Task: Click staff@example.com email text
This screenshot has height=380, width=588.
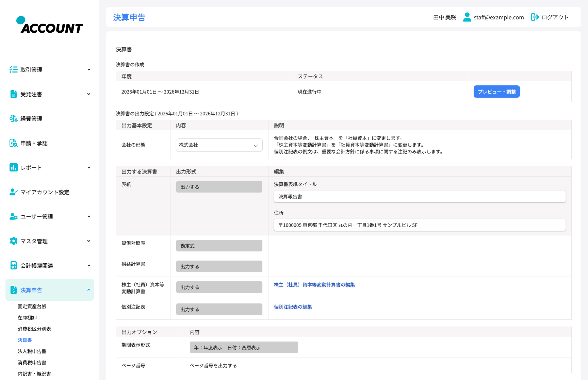Action: pos(499,17)
